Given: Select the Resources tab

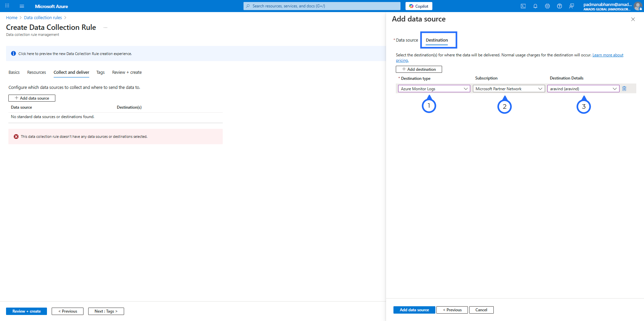Looking at the screenshot, I should click(37, 72).
